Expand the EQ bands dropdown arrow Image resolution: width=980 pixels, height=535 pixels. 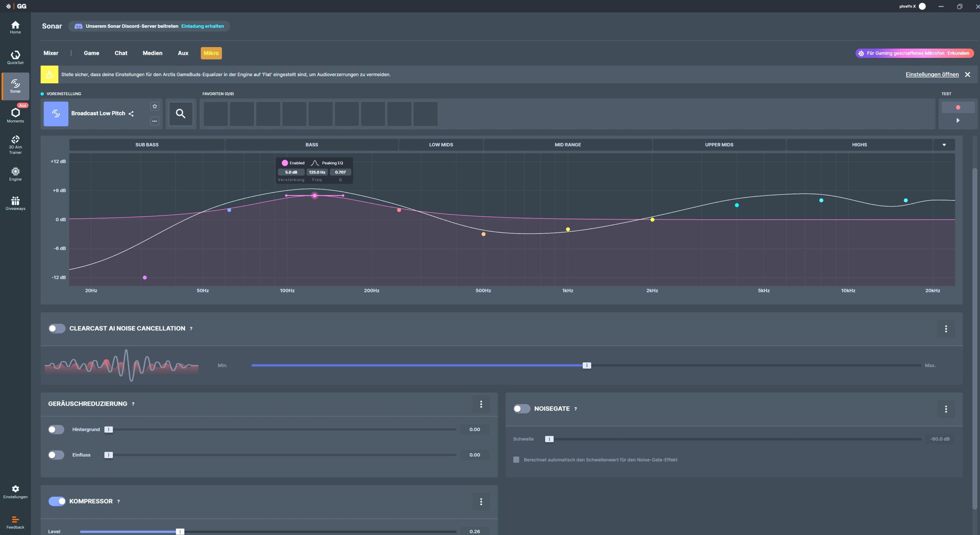tap(944, 144)
